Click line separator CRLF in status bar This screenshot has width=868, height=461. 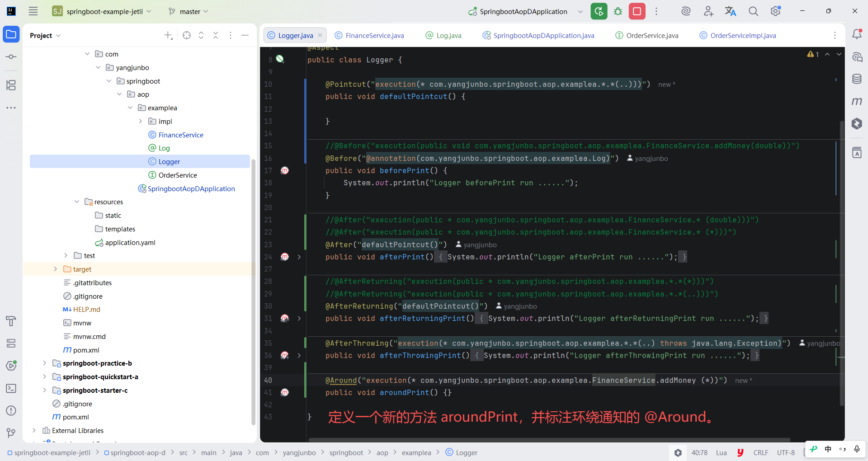(761, 452)
